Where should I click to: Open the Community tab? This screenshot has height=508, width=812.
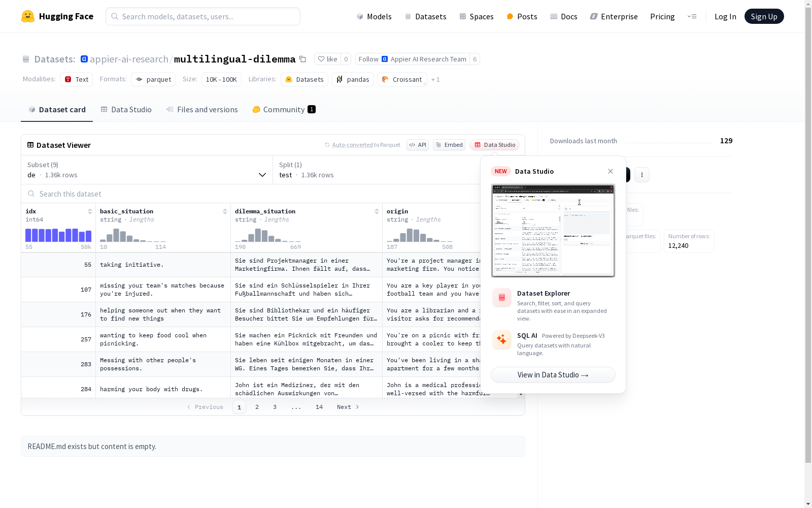pos(284,110)
